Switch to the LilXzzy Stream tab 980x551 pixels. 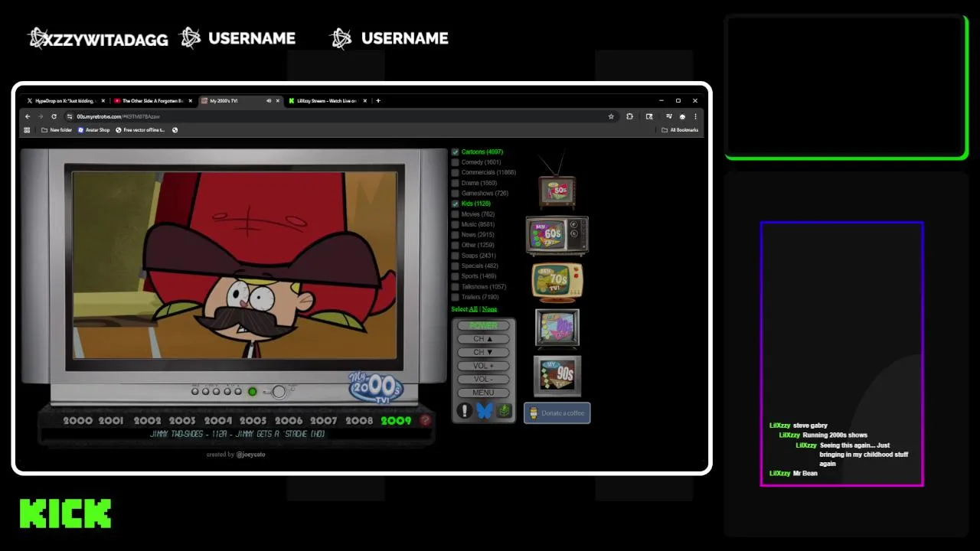(x=327, y=100)
